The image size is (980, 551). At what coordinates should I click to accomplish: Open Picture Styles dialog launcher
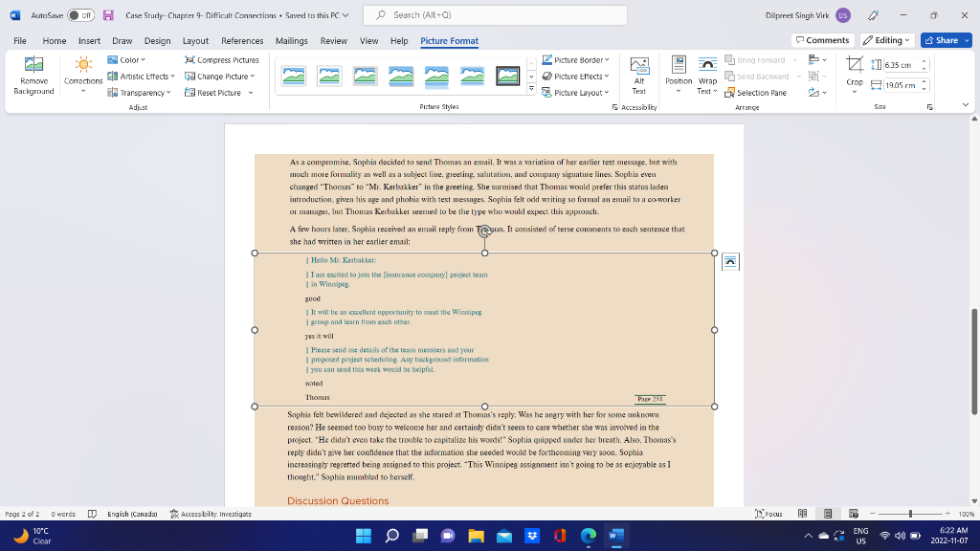click(x=614, y=107)
